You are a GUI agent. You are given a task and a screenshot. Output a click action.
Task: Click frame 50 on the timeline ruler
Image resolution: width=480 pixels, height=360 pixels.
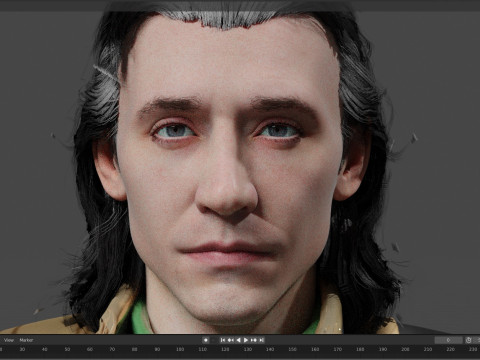[x=67, y=349]
